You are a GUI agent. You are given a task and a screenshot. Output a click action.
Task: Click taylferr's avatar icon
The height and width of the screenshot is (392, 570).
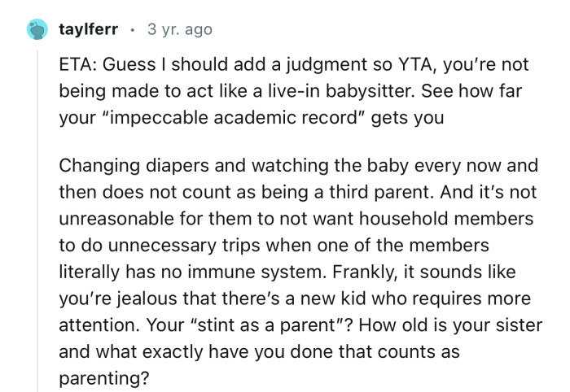37,30
